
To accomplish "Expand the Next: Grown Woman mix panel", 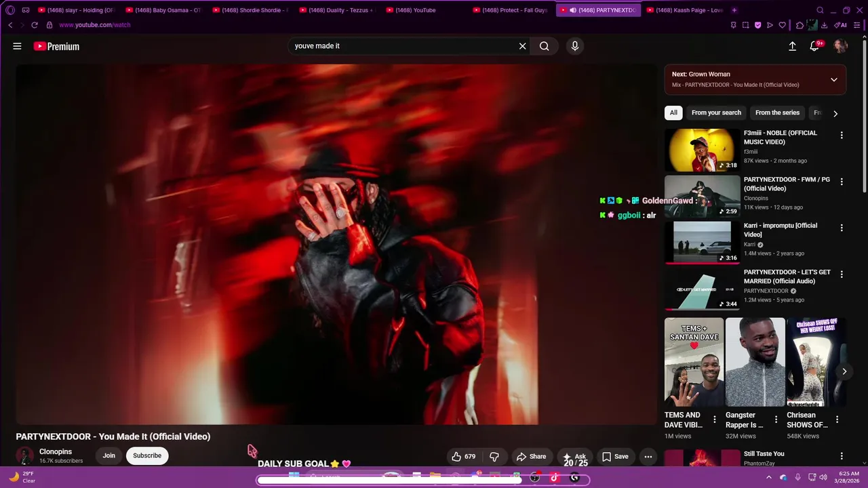I will tap(833, 79).
